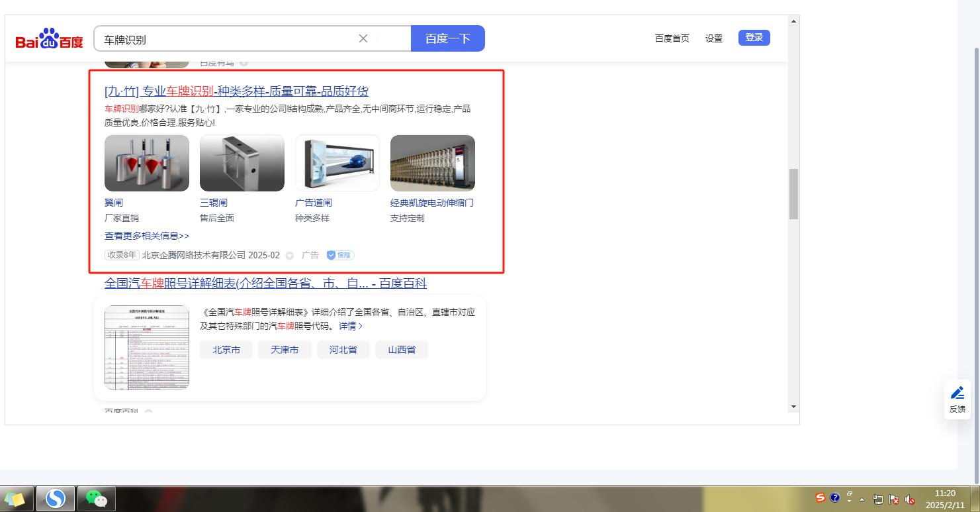Screen dimensions: 980x512
Task: Select the 天津市 tag
Action: [x=285, y=350]
